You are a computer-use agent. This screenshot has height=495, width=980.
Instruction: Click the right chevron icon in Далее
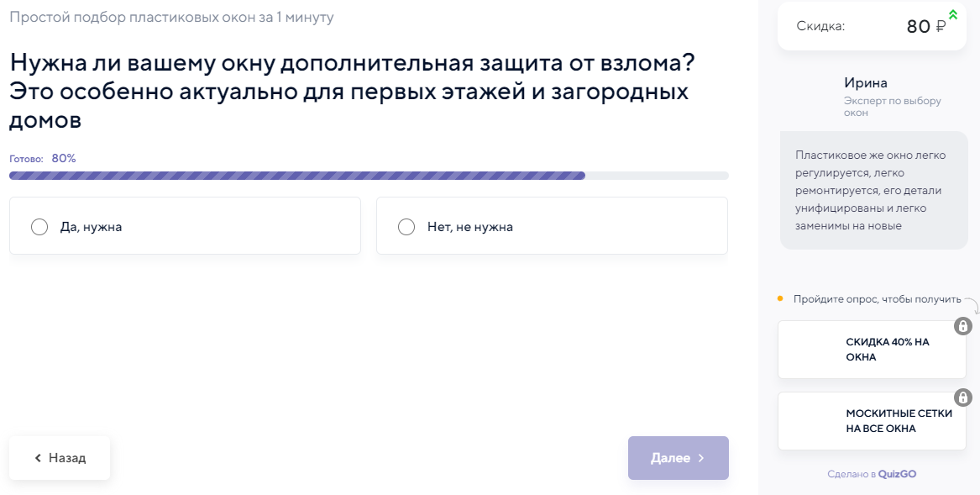[x=701, y=458]
